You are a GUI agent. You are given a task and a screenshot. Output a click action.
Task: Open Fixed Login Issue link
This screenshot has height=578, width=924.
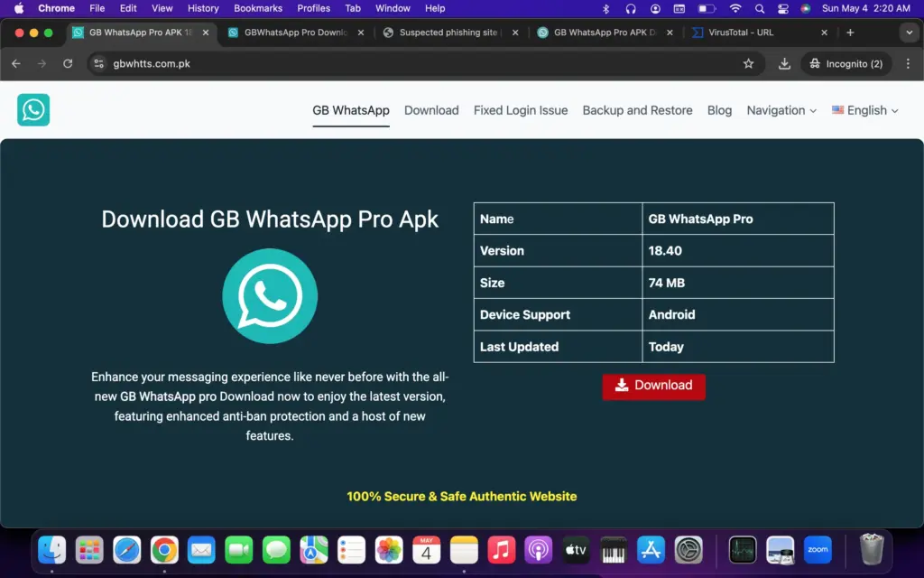tap(521, 110)
